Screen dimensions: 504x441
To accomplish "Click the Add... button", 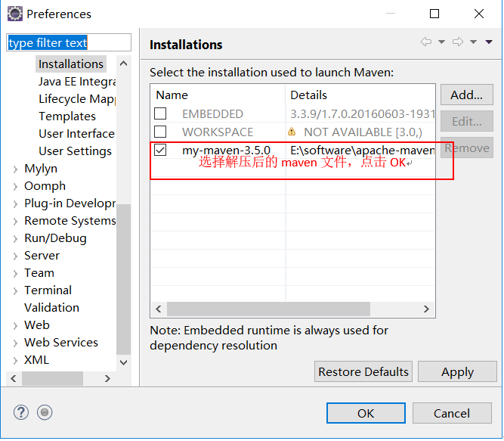I will coord(467,95).
